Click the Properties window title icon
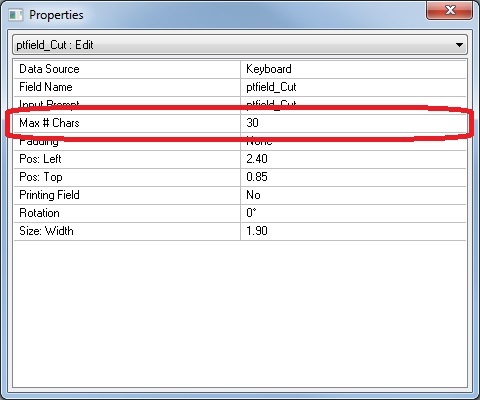Screen dimensions: 480x400 15,15
